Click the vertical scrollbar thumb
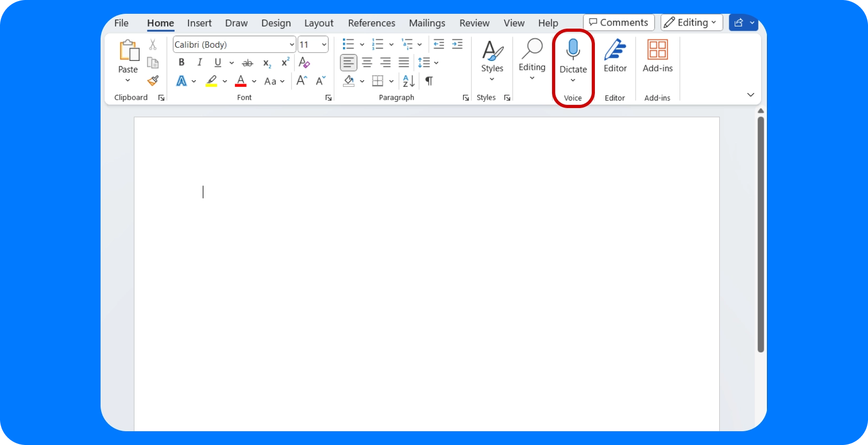This screenshot has height=445, width=868. [761, 235]
